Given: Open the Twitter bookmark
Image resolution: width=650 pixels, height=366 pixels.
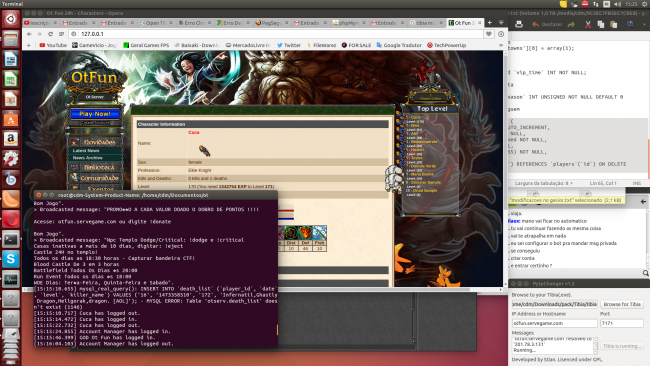Looking at the screenshot, I should [x=289, y=45].
